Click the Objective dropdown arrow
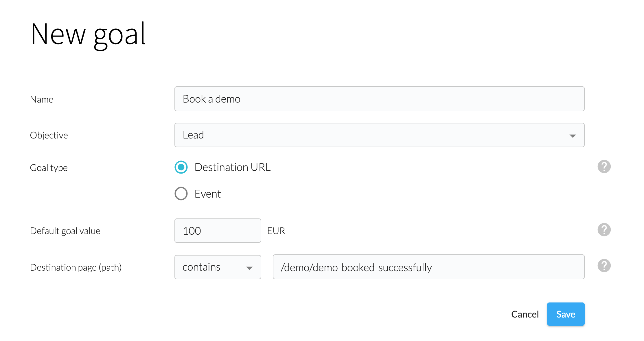 point(573,136)
